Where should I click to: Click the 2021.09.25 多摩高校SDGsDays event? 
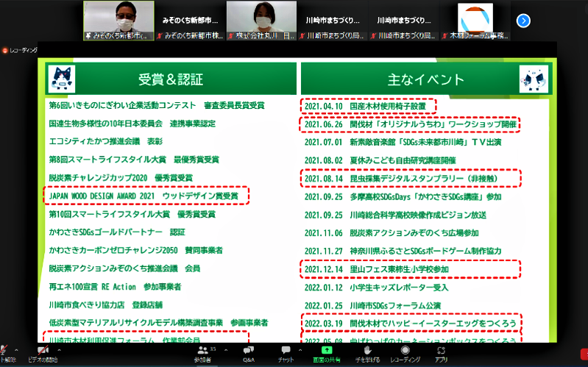click(403, 197)
